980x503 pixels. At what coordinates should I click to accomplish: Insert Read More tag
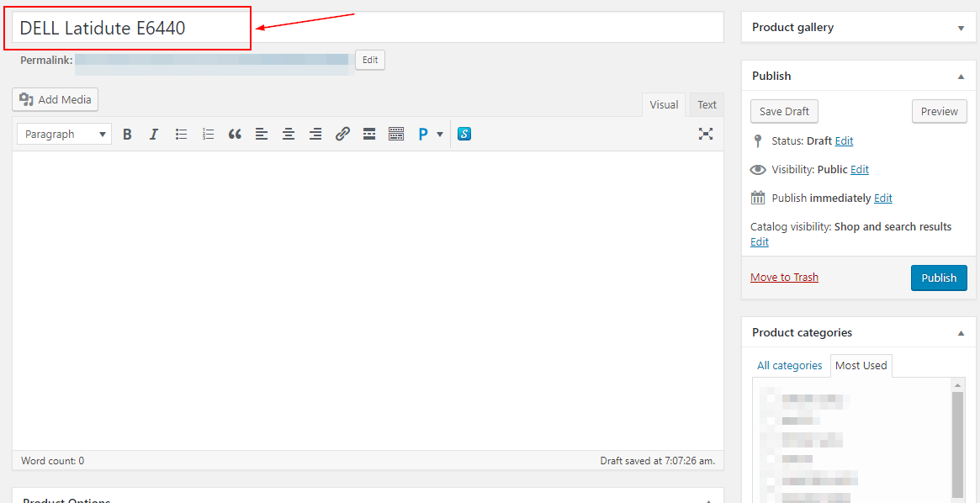coord(369,134)
